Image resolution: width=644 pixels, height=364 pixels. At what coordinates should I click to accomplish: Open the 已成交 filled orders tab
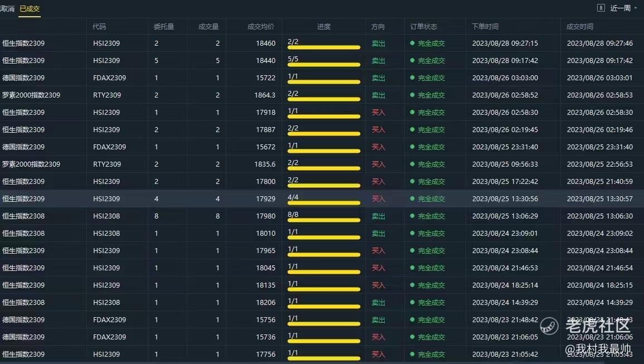pos(30,8)
